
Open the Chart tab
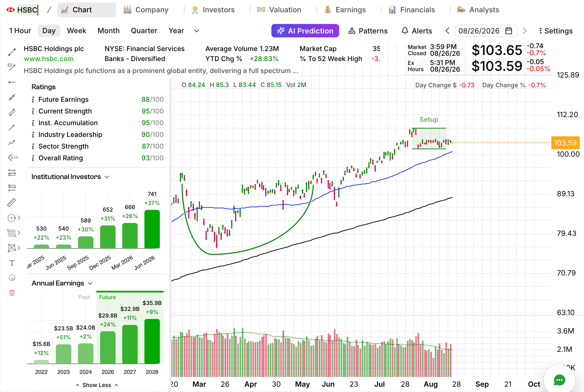[86, 10]
